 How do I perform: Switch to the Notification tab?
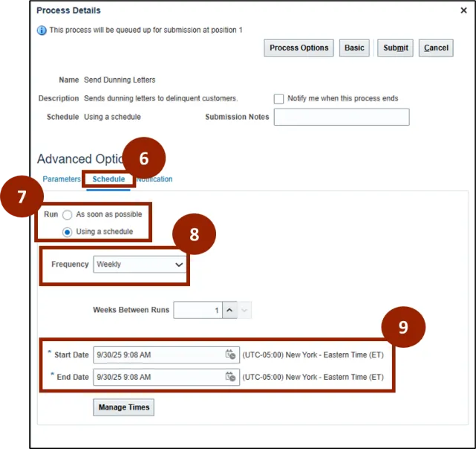click(x=154, y=179)
